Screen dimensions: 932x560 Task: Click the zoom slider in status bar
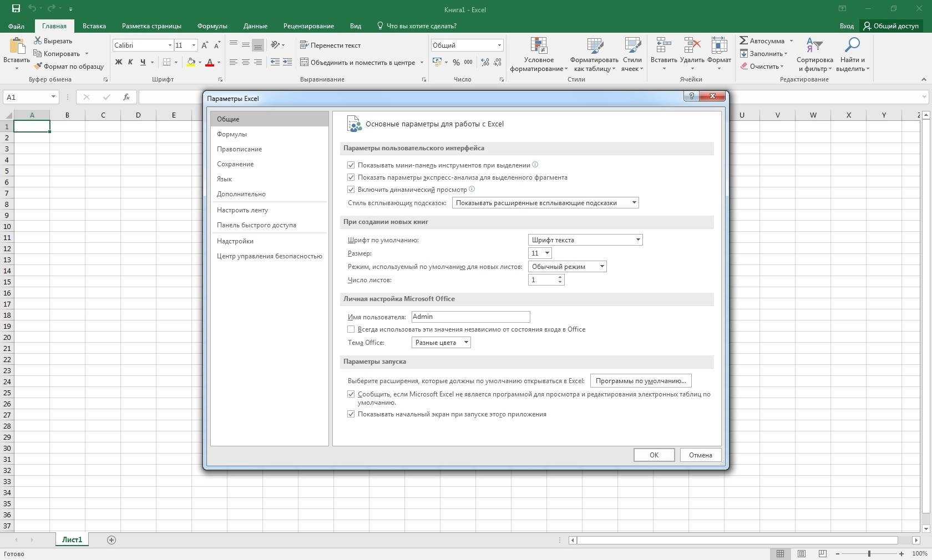click(869, 553)
